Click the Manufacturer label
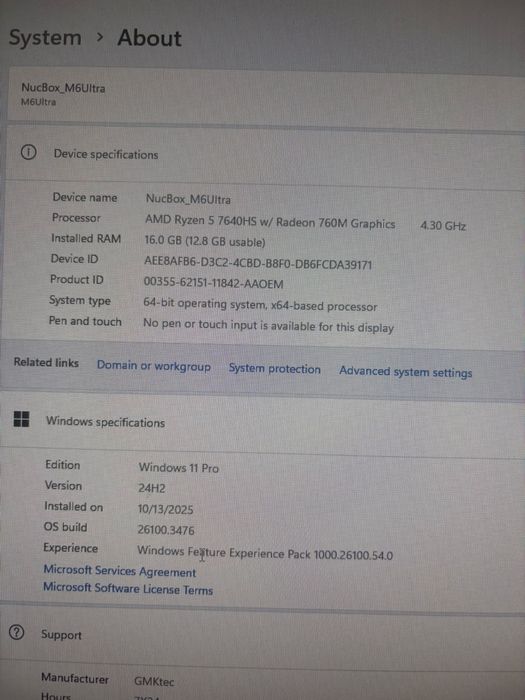 (x=75, y=679)
